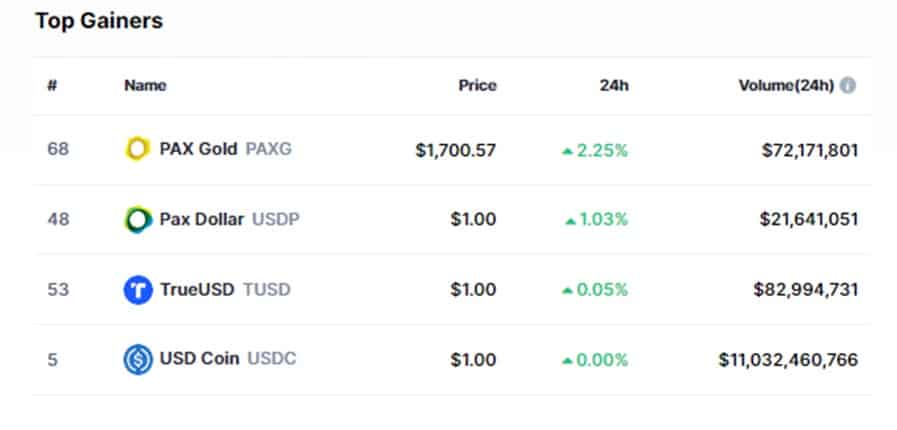Click the green up arrow beside 1.03%
Viewport: 897px width, 430px height.
tap(570, 221)
